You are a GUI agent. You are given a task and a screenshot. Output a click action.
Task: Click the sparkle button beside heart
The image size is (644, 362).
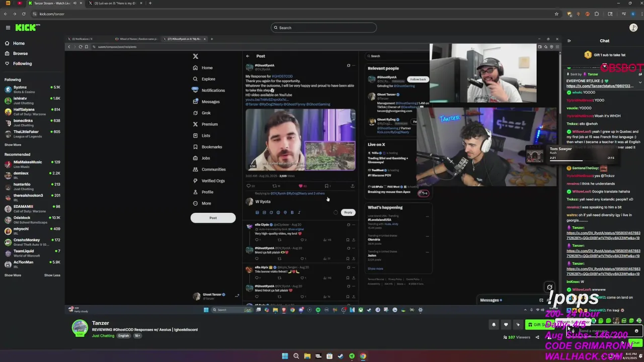pyautogui.click(x=518, y=325)
